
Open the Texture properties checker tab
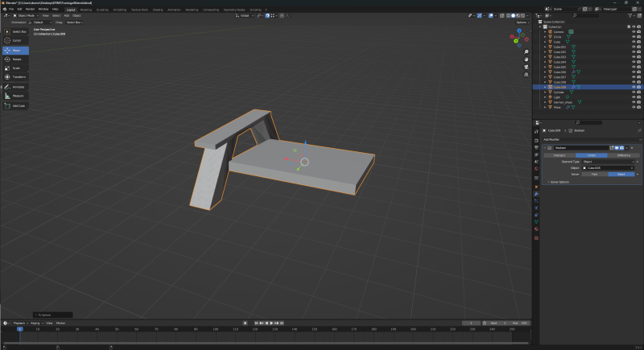point(536,238)
